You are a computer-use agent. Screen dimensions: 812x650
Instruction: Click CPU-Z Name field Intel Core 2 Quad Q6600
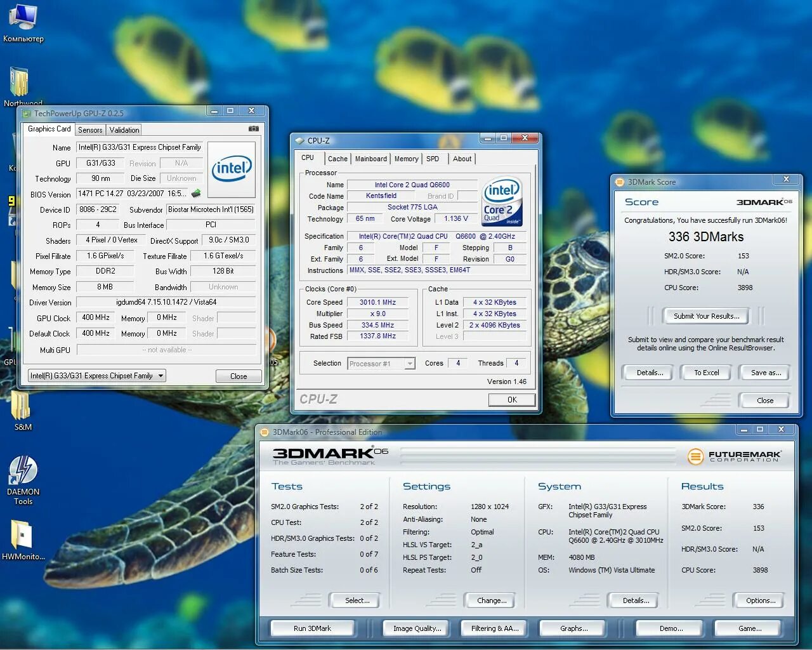click(412, 185)
